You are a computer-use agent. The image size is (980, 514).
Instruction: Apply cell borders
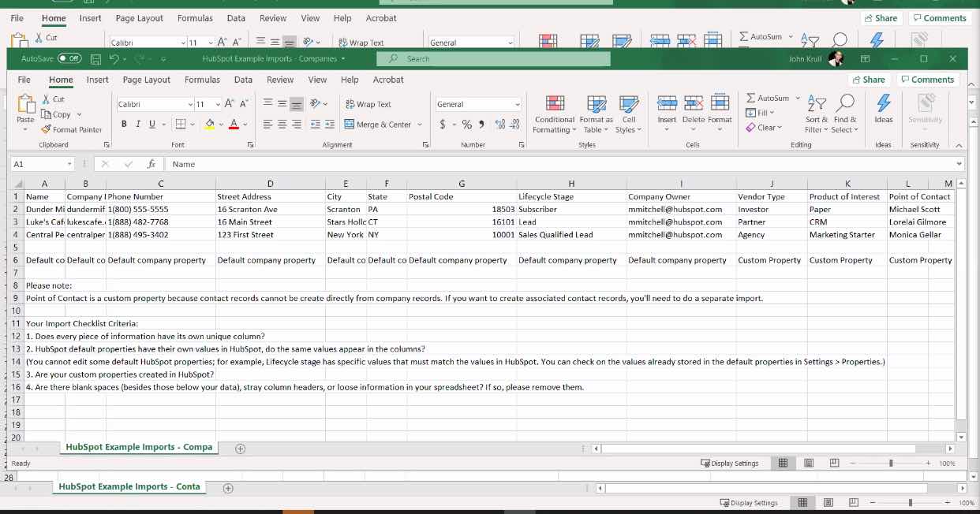click(x=180, y=125)
